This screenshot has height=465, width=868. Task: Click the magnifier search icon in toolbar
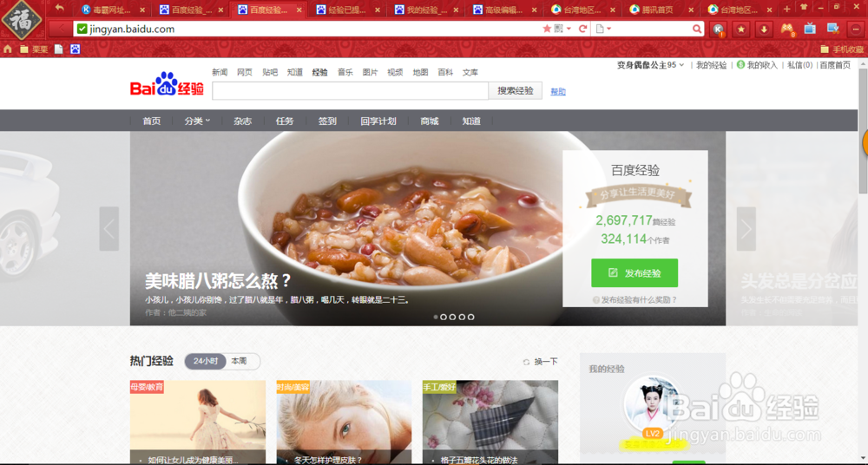tap(697, 29)
